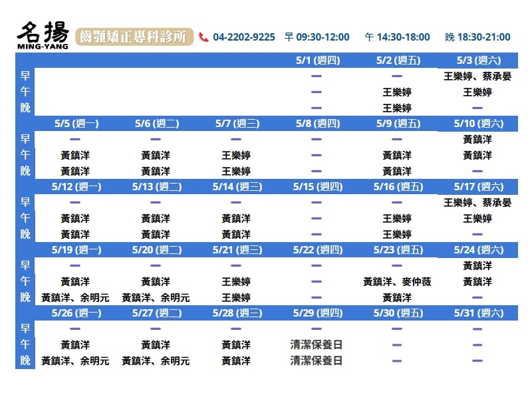Image resolution: width=532 pixels, height=399 pixels.
Task: Click 黃鎮洋、余明元 under 5/19 evening
Action: pyautogui.click(x=75, y=297)
